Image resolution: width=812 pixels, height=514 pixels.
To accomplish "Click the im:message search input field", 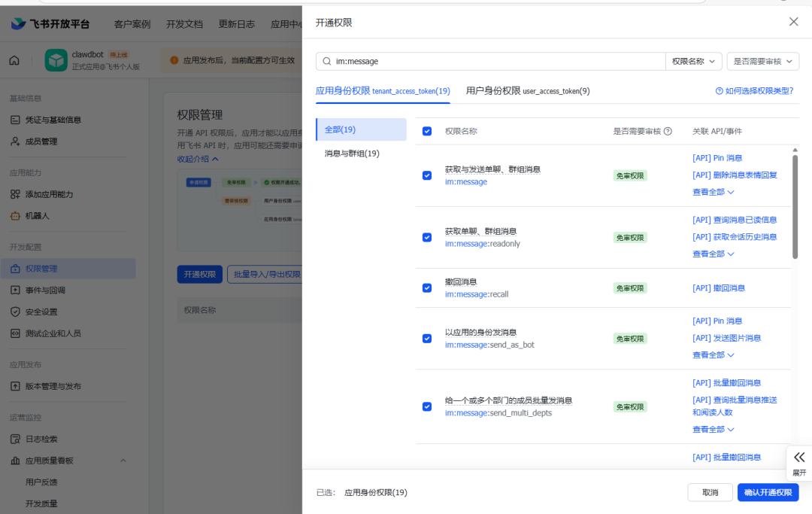I will (x=490, y=61).
